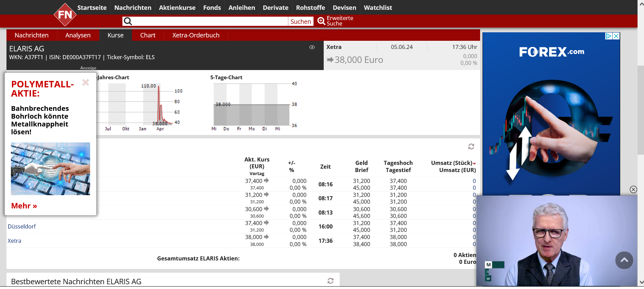644x289 pixels.
Task: Click the Mehr » link in ad
Action: (24, 206)
